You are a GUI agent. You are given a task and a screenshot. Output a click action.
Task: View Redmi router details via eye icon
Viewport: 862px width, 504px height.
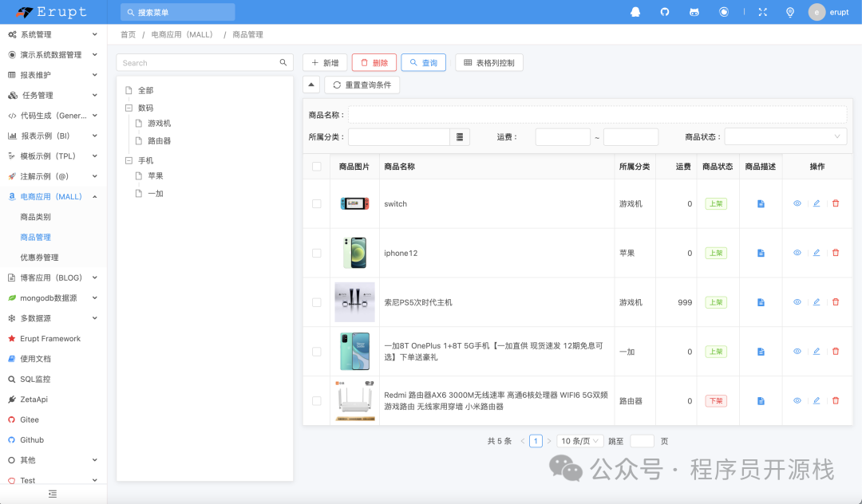click(797, 400)
